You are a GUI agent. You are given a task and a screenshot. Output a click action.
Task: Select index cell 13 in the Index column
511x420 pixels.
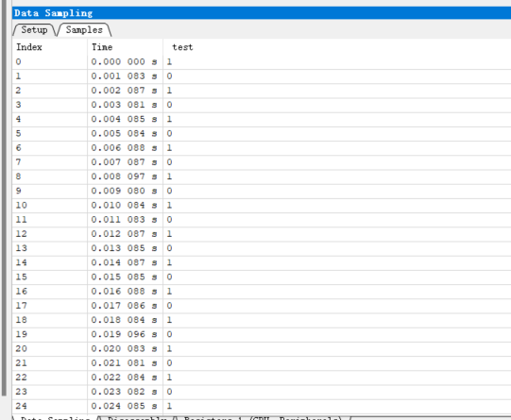(x=50, y=248)
